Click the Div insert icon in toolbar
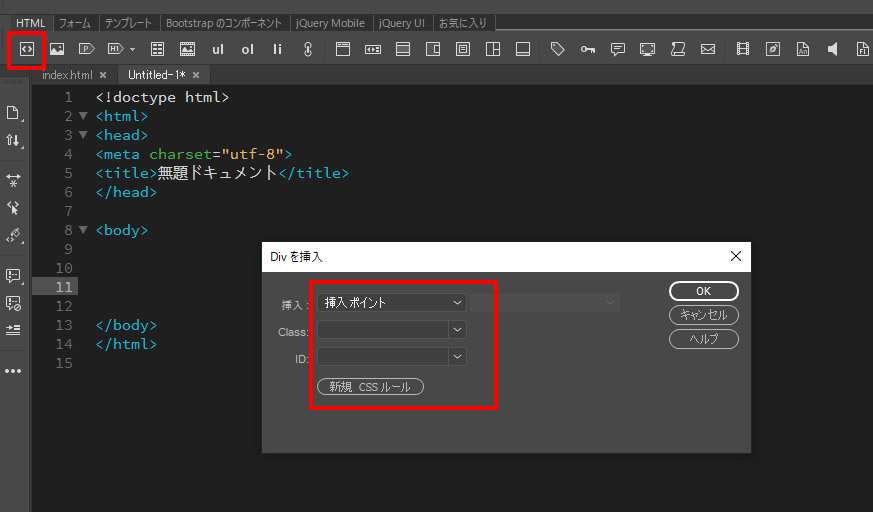The width and height of the screenshot is (873, 512). click(26, 49)
